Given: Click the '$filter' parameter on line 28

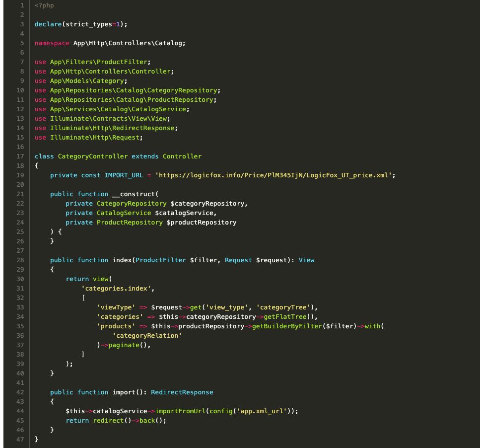Looking at the screenshot, I should coord(203,260).
